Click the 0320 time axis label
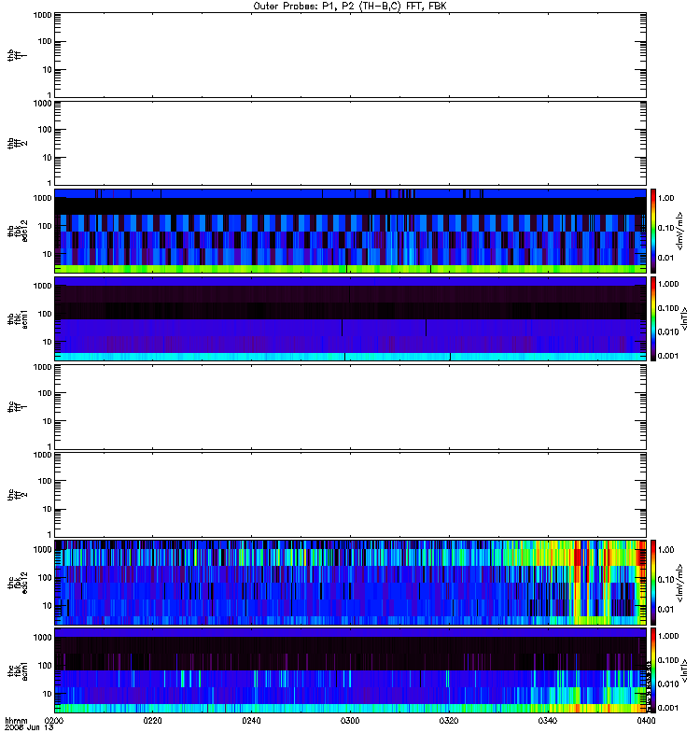This screenshot has width=700, height=747. (449, 721)
